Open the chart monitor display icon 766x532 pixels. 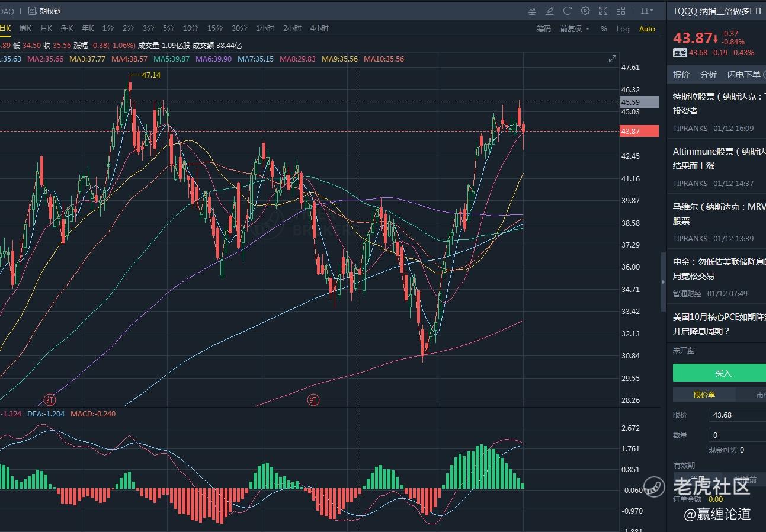tap(532, 11)
